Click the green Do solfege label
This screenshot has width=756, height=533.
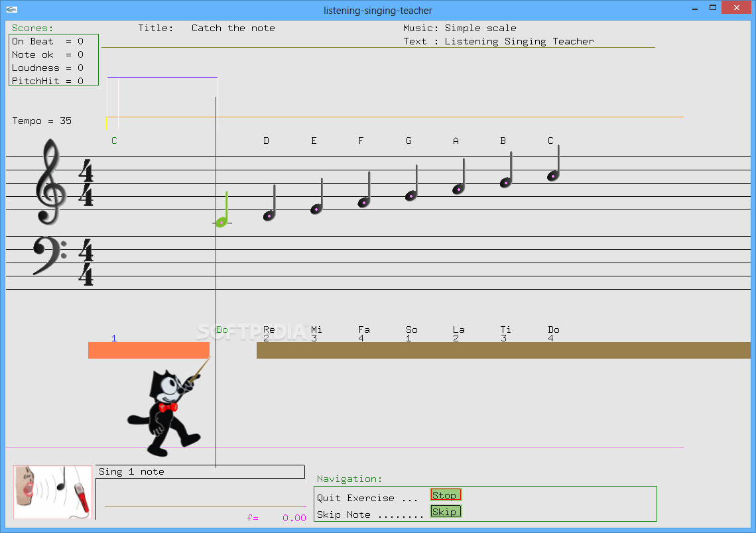tap(222, 329)
